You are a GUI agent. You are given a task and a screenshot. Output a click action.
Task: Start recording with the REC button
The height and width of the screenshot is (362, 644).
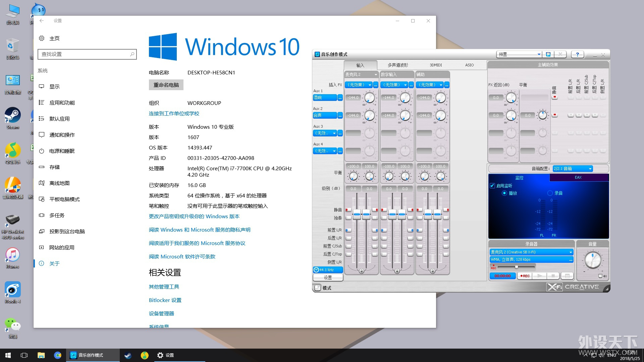tap(525, 276)
